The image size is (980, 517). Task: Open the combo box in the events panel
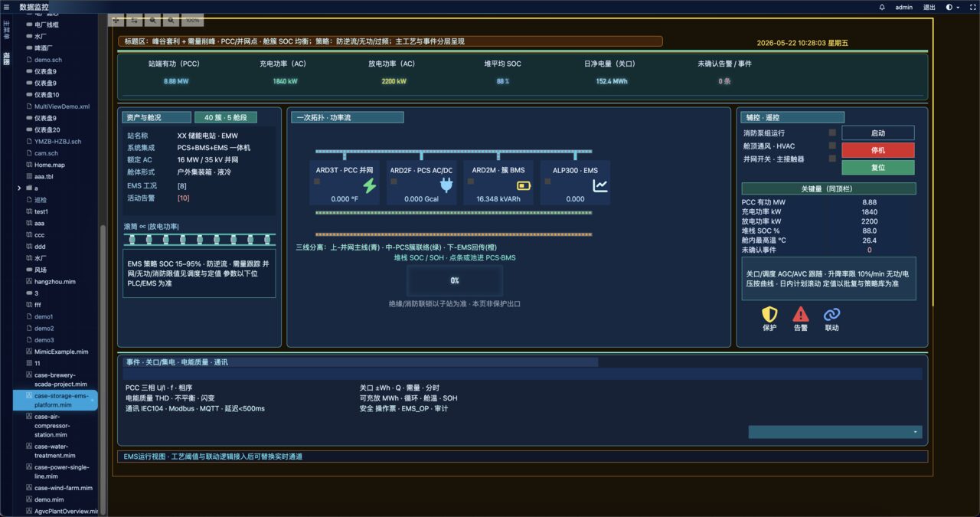pyautogui.click(x=835, y=432)
